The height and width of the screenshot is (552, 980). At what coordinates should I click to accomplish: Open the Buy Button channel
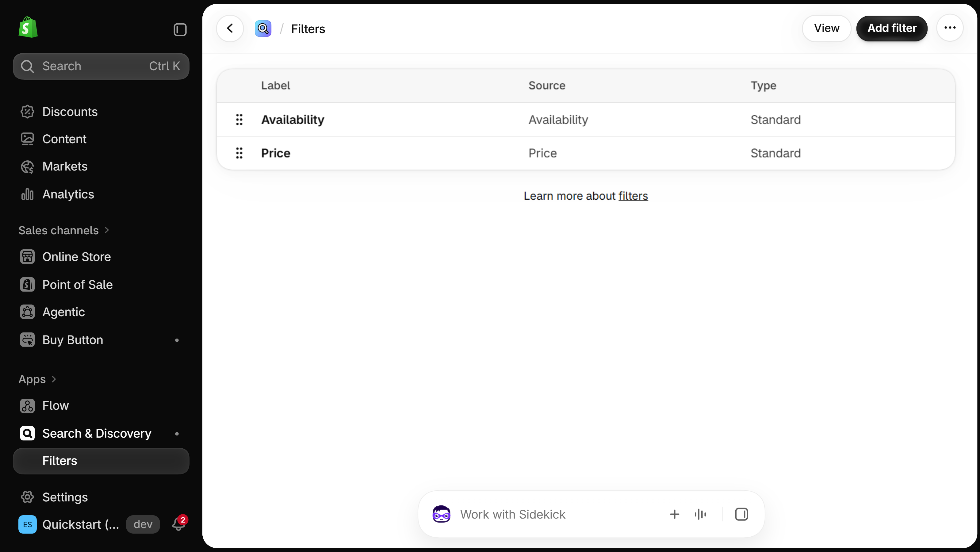tap(101, 340)
